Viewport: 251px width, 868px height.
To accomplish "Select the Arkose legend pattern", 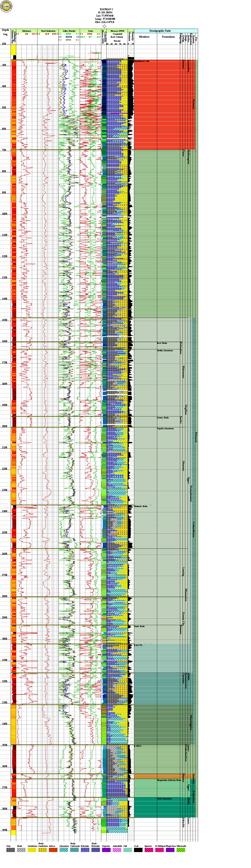I will coord(53,850).
